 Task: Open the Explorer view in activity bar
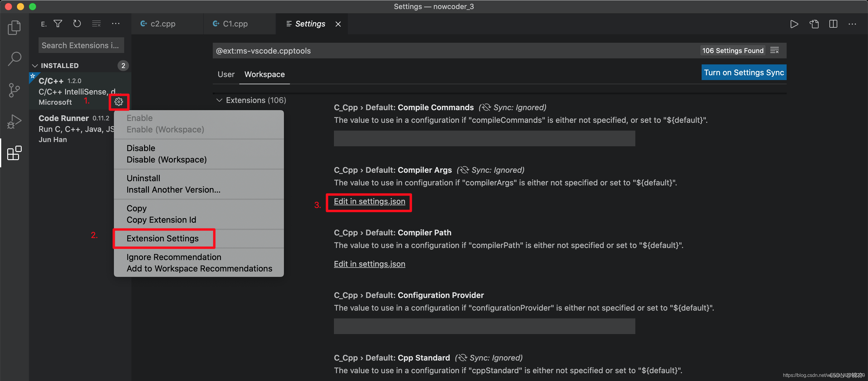[x=14, y=28]
